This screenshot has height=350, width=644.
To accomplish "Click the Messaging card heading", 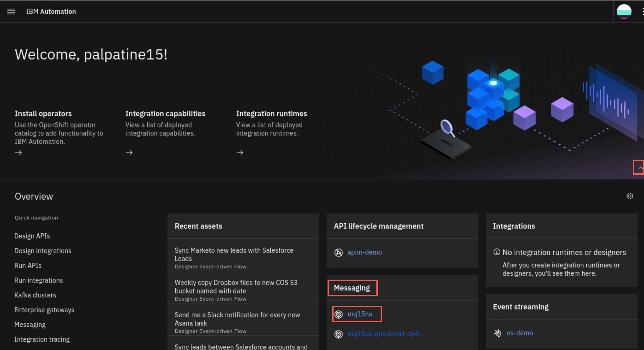I will (x=352, y=288).
